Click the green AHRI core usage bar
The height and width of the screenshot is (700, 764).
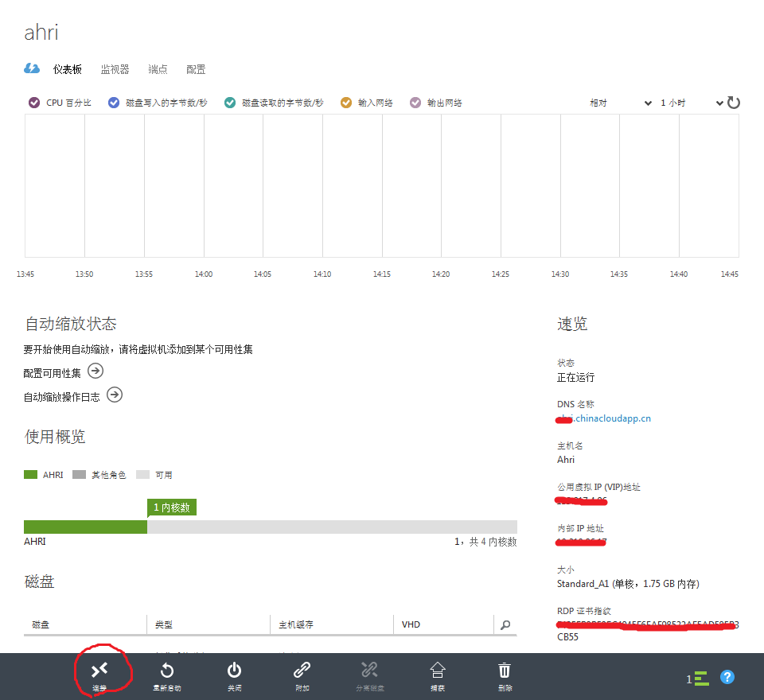85,527
